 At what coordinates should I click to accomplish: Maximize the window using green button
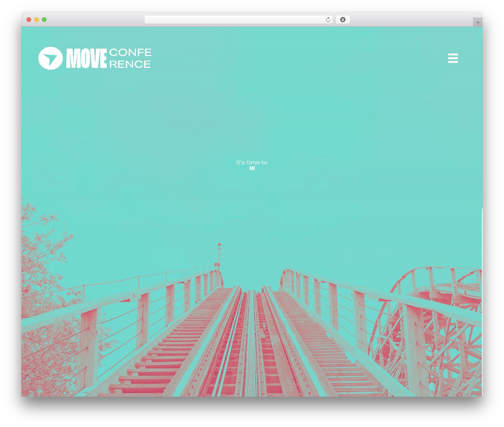click(x=44, y=20)
